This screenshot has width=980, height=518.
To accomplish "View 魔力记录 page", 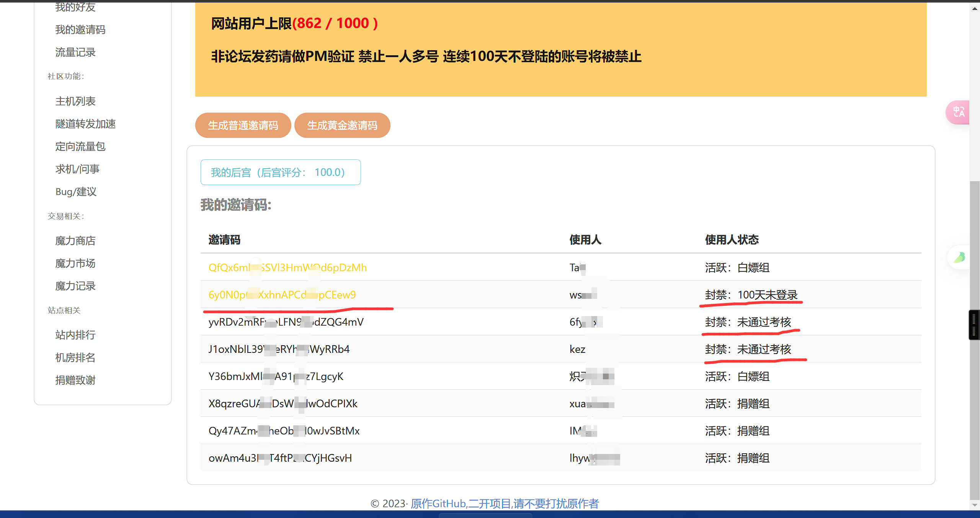I will tap(75, 286).
